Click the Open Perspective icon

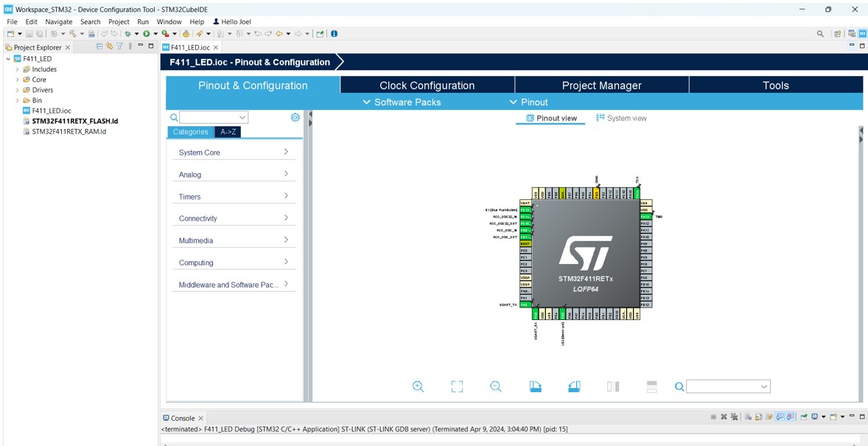(x=838, y=34)
